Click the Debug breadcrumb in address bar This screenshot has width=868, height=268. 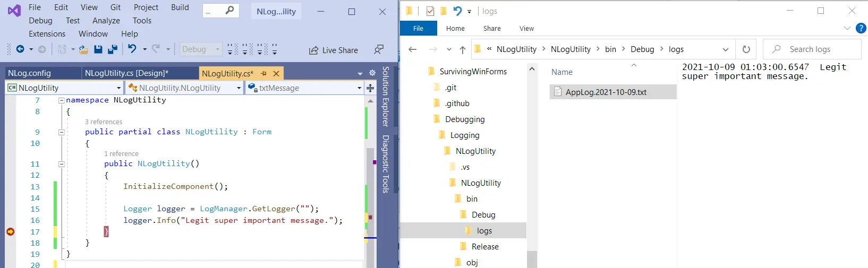tap(642, 49)
